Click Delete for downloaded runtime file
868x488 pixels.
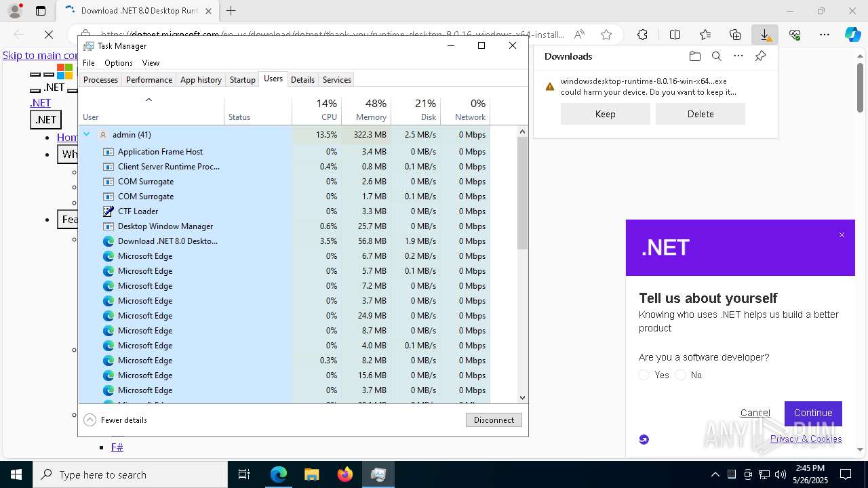pyautogui.click(x=700, y=114)
